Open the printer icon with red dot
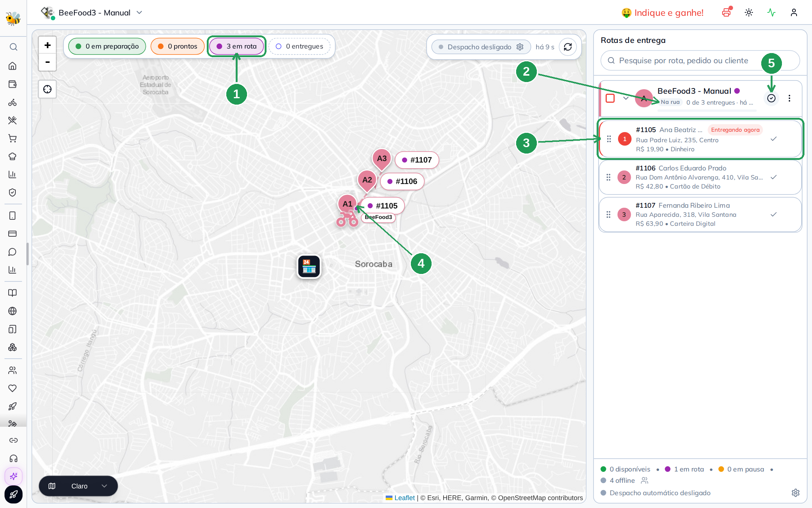Image resolution: width=812 pixels, height=508 pixels. tap(727, 12)
